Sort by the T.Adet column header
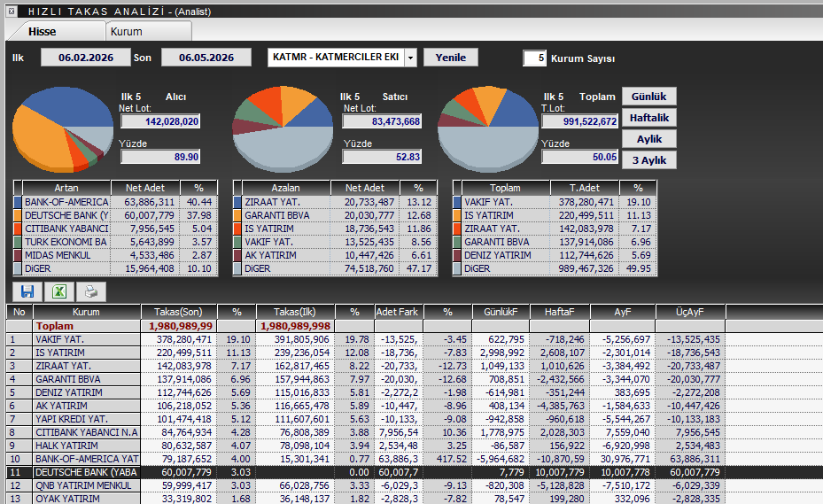 point(585,188)
